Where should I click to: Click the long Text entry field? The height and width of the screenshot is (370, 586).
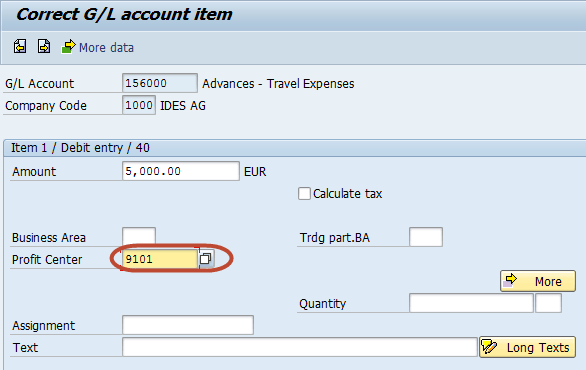point(300,347)
